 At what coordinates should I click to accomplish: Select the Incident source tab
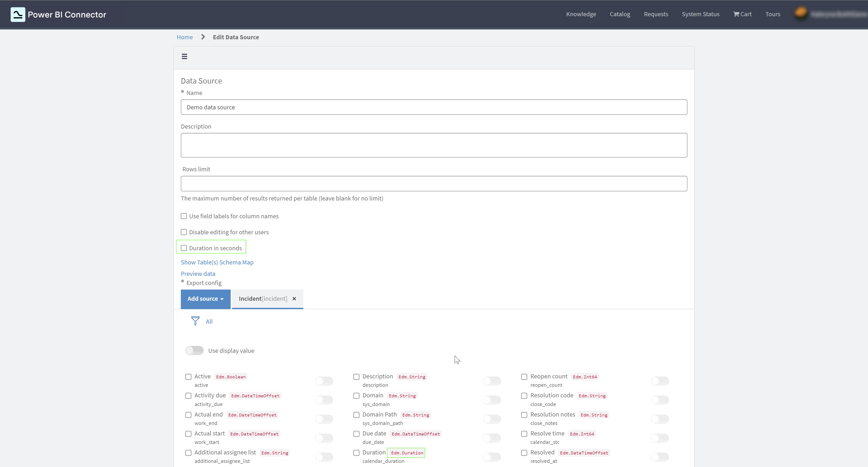(263, 299)
